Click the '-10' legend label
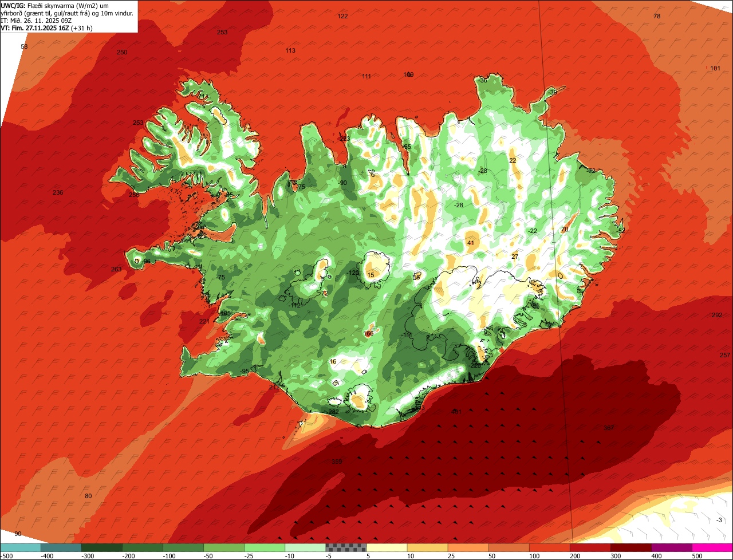733x560 pixels. pyautogui.click(x=290, y=556)
